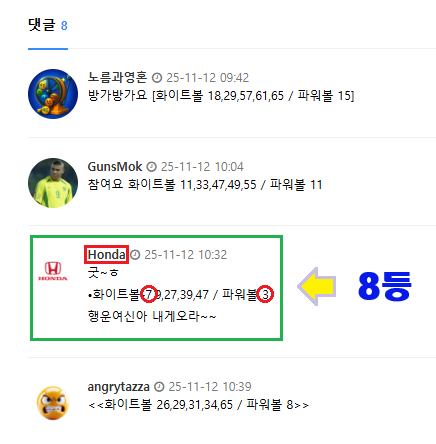Click the blue comment count 8
436x444 pixels.
(64, 26)
